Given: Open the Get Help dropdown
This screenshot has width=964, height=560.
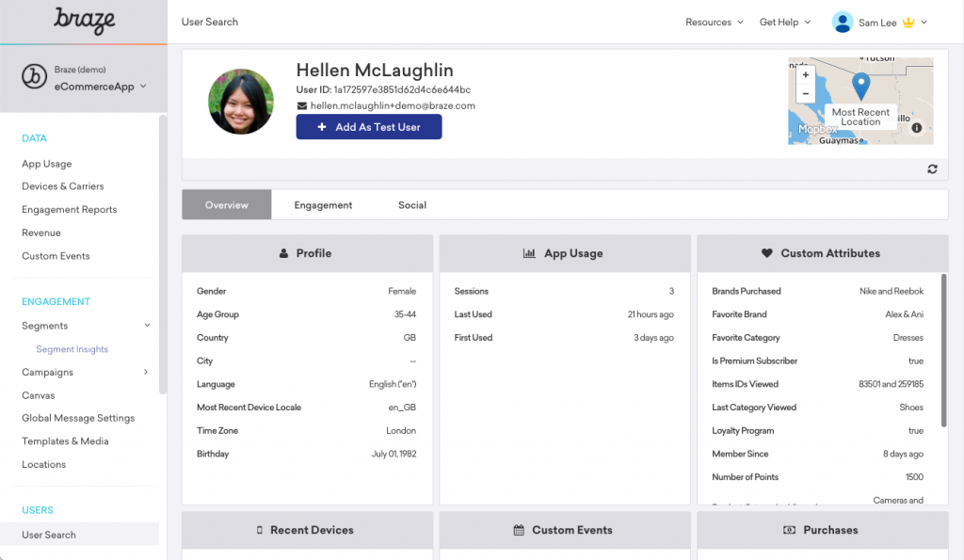Looking at the screenshot, I should tap(785, 23).
